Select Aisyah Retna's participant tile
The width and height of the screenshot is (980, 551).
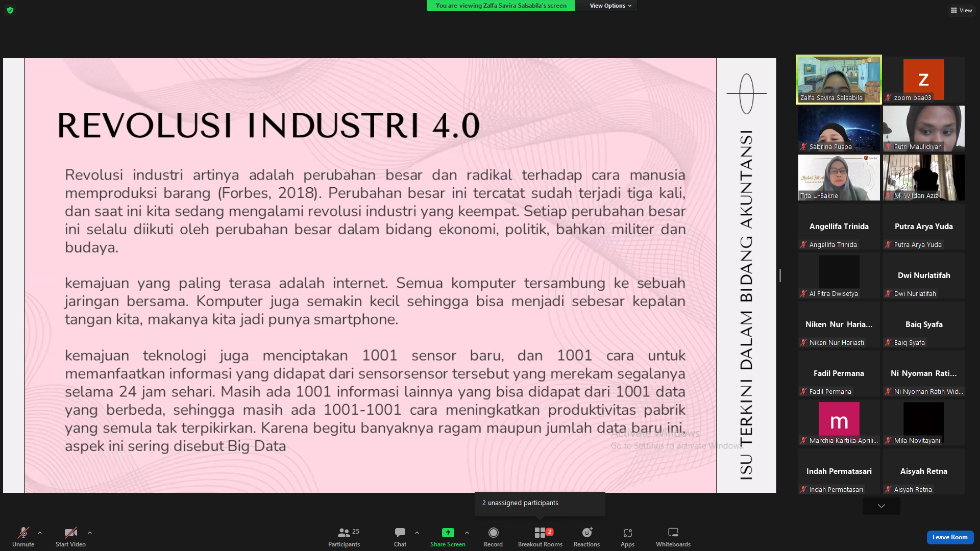click(x=924, y=471)
